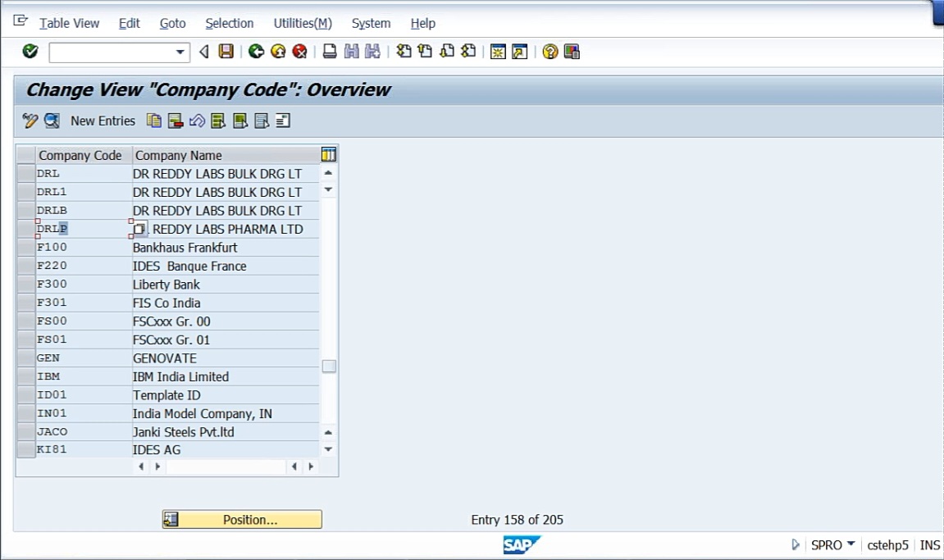
Task: Click the Copy As icon
Action: [x=154, y=121]
